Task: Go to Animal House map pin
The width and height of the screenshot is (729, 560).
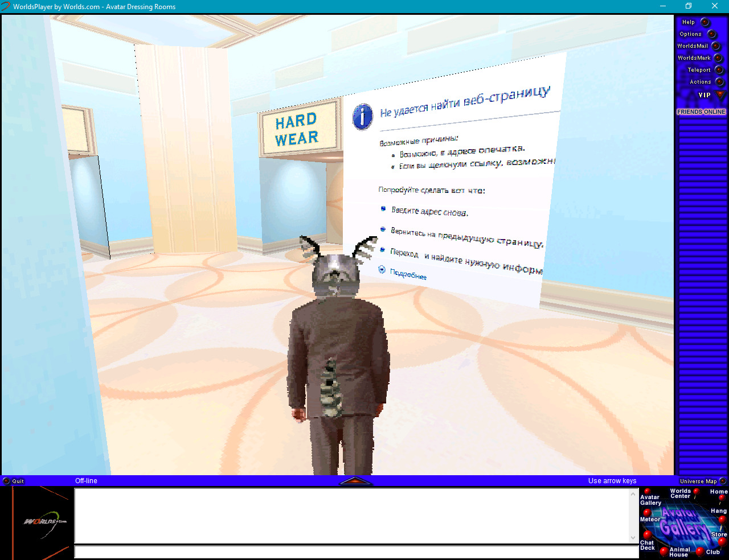Action: (x=664, y=551)
